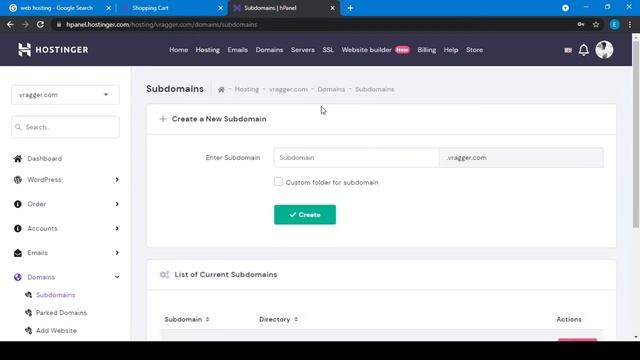Screen dimensions: 640x360
Task: Click the Domains globe sidebar icon
Action: click(x=18, y=277)
